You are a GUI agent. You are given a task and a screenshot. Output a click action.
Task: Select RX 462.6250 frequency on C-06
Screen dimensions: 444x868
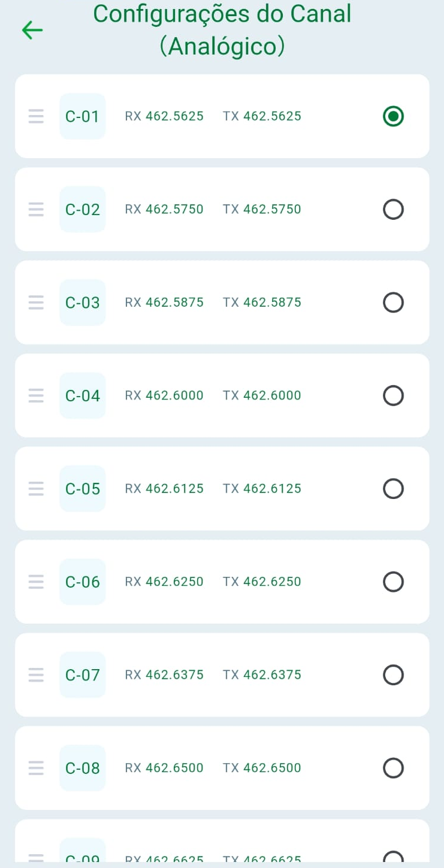164,582
